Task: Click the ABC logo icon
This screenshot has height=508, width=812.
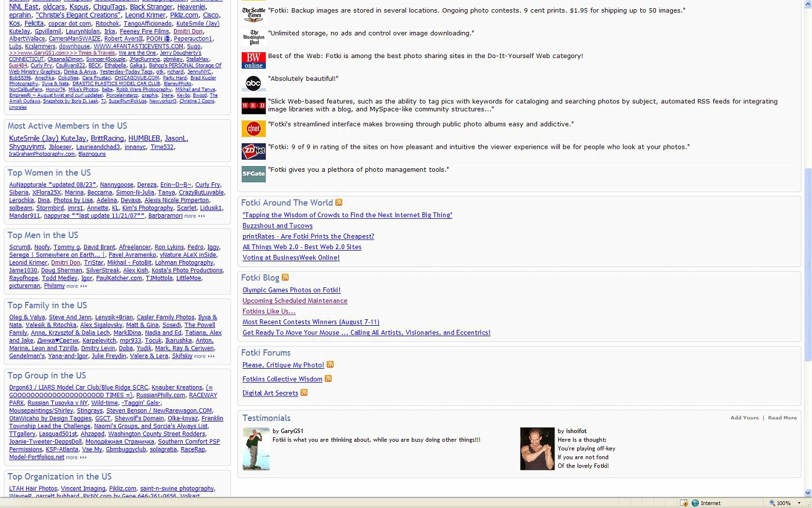Action: point(253,83)
